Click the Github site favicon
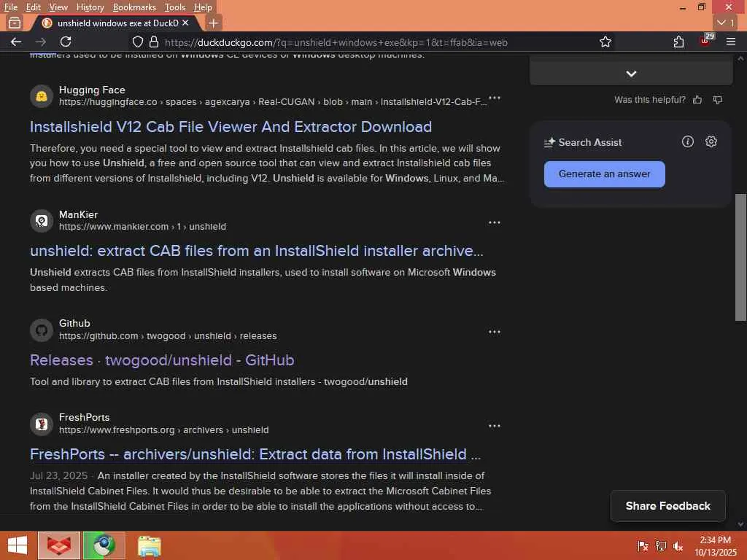 [42, 330]
